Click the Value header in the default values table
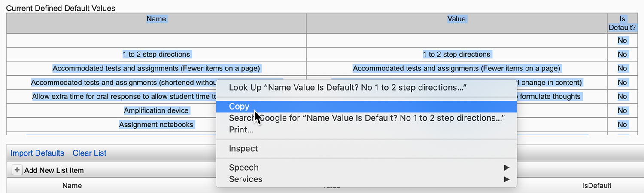This screenshot has width=644, height=193. [x=456, y=19]
